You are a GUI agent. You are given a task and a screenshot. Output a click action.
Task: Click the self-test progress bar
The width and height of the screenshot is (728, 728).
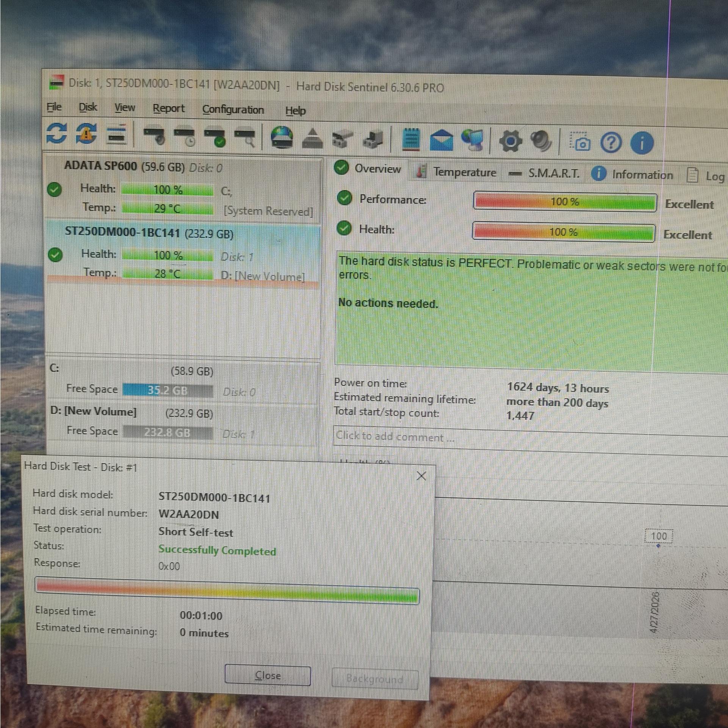[x=227, y=590]
